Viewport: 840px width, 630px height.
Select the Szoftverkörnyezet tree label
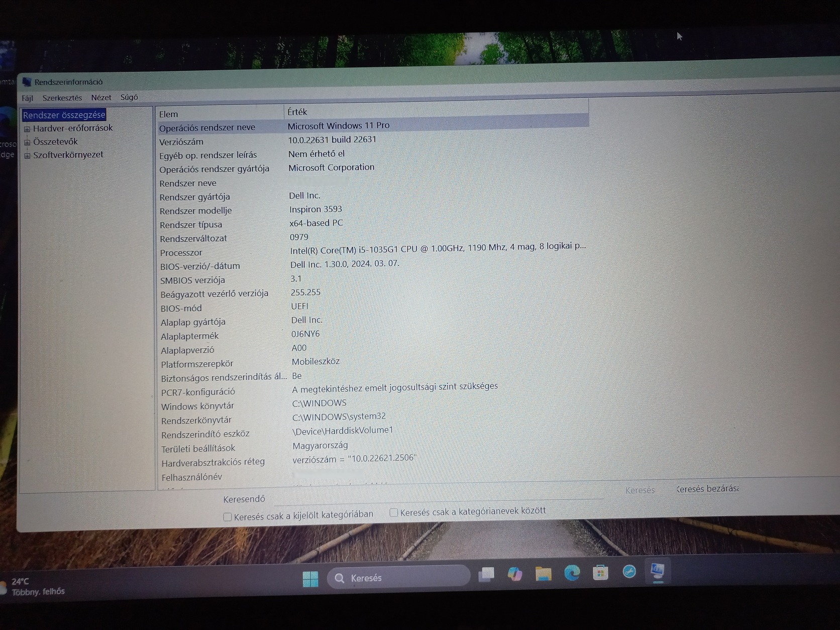[x=68, y=155]
